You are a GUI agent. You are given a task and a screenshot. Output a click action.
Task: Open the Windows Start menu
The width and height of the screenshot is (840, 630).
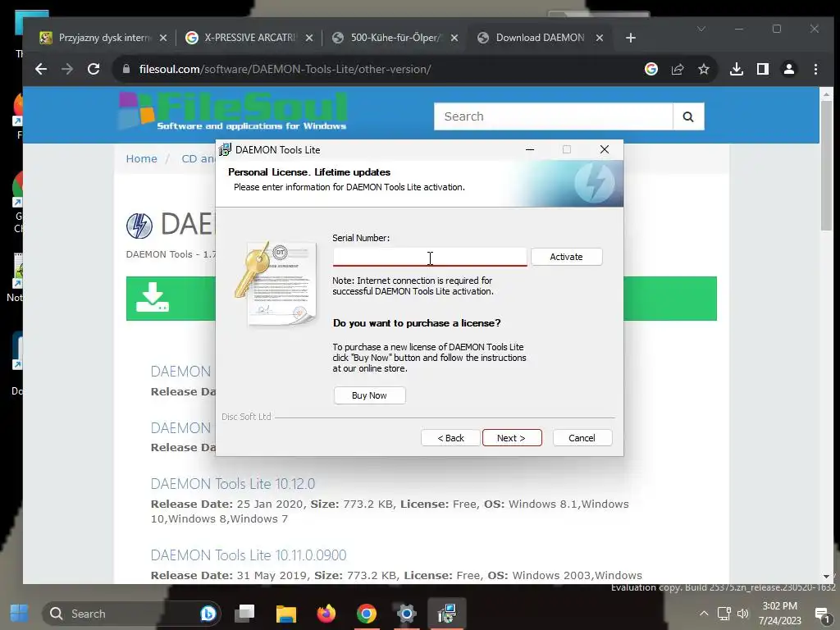click(20, 614)
